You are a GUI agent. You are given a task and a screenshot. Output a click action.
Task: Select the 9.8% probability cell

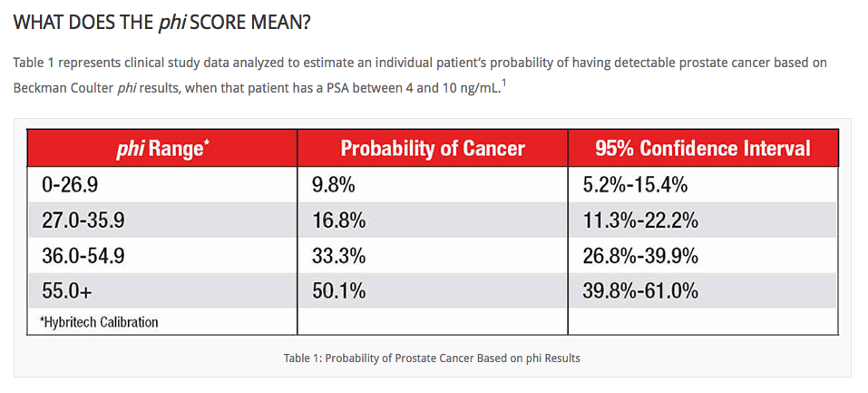pyautogui.click(x=335, y=186)
